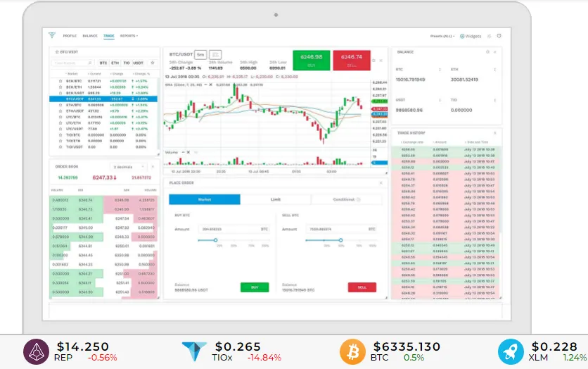Screen dimensions: 588x369
Task: Remove the Volume indicator with X
Action: [x=188, y=152]
